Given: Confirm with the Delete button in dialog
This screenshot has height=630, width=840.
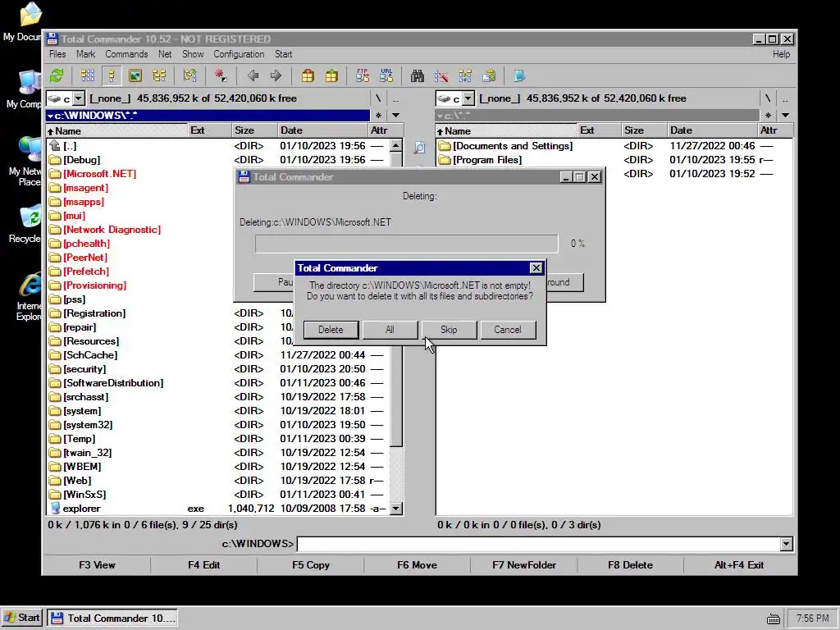Looking at the screenshot, I should [x=331, y=330].
